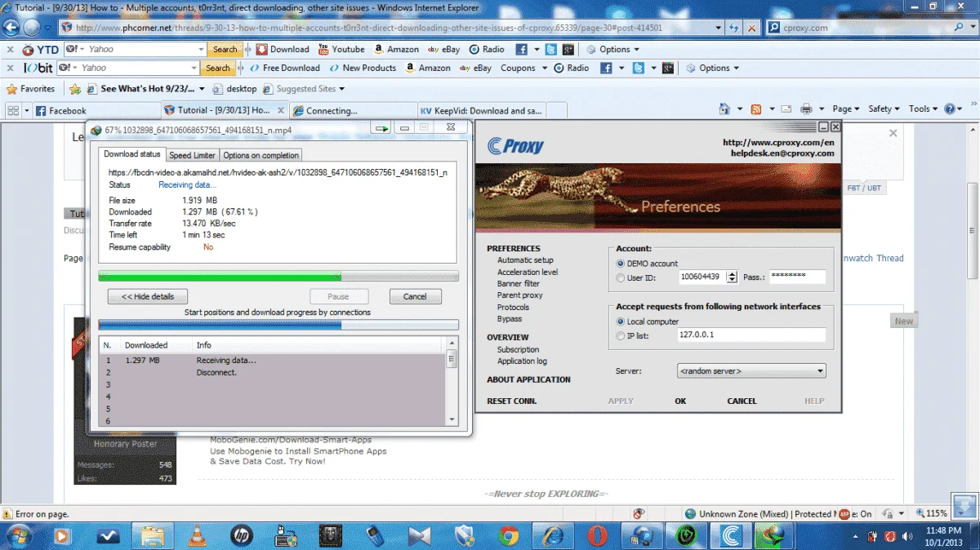The width and height of the screenshot is (980, 550).
Task: Open the random server dropdown
Action: tap(751, 371)
